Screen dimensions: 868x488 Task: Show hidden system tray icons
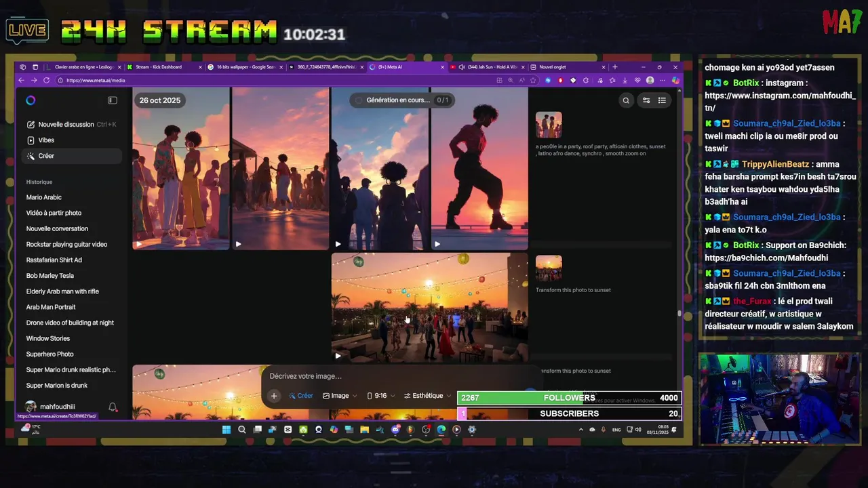coord(580,430)
